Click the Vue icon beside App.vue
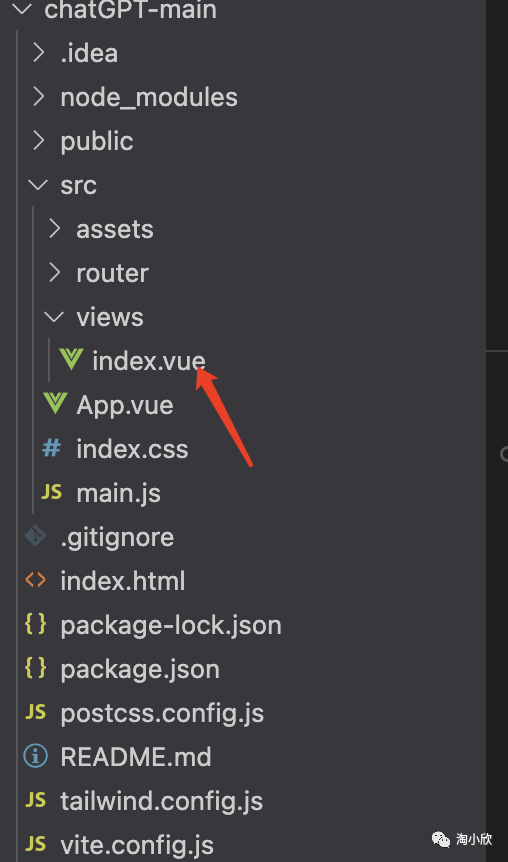This screenshot has height=862, width=508. (x=55, y=404)
